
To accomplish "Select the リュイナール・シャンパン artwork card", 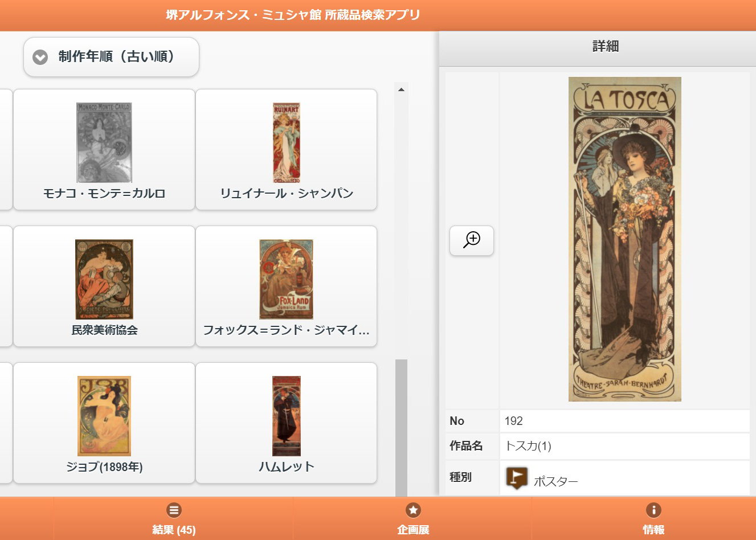I will click(x=286, y=149).
